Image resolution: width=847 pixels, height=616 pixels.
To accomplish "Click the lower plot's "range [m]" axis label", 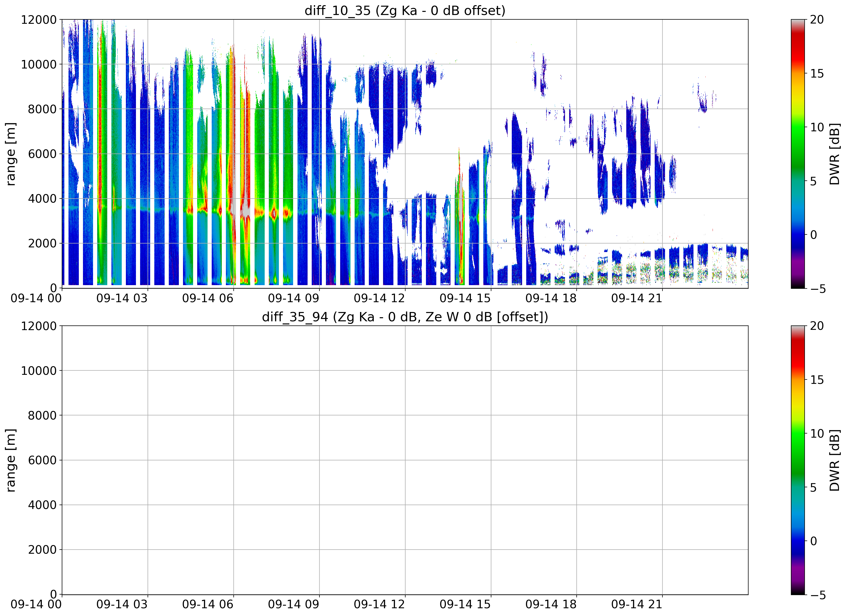I will [11, 461].
